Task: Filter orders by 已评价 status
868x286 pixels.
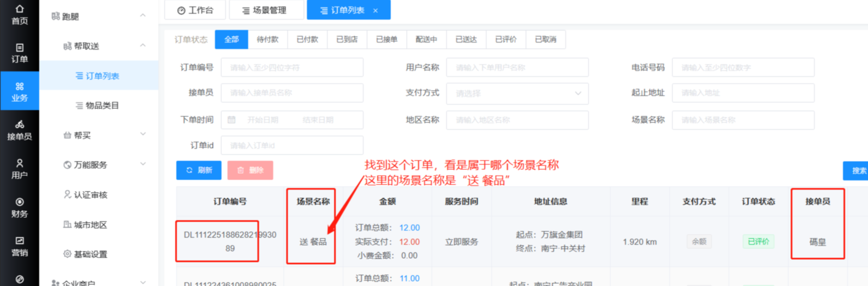Action: pos(506,39)
